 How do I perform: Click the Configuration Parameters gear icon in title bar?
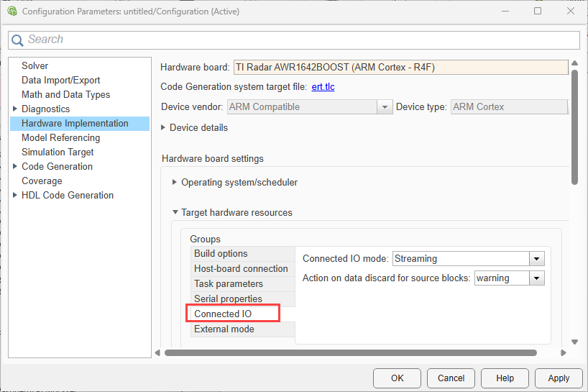coord(12,11)
